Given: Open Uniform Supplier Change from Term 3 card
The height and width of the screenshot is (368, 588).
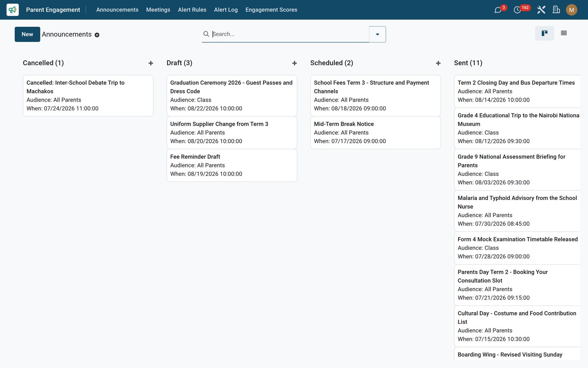Looking at the screenshot, I should click(x=232, y=132).
